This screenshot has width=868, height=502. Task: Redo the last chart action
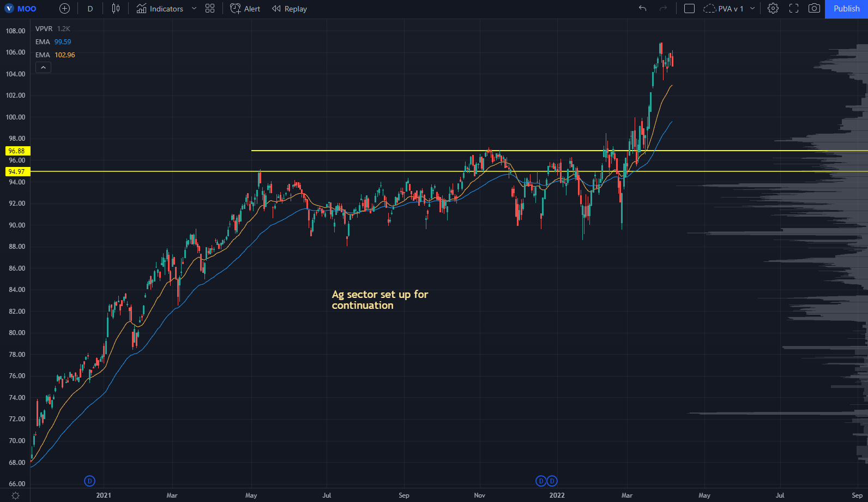click(x=663, y=9)
